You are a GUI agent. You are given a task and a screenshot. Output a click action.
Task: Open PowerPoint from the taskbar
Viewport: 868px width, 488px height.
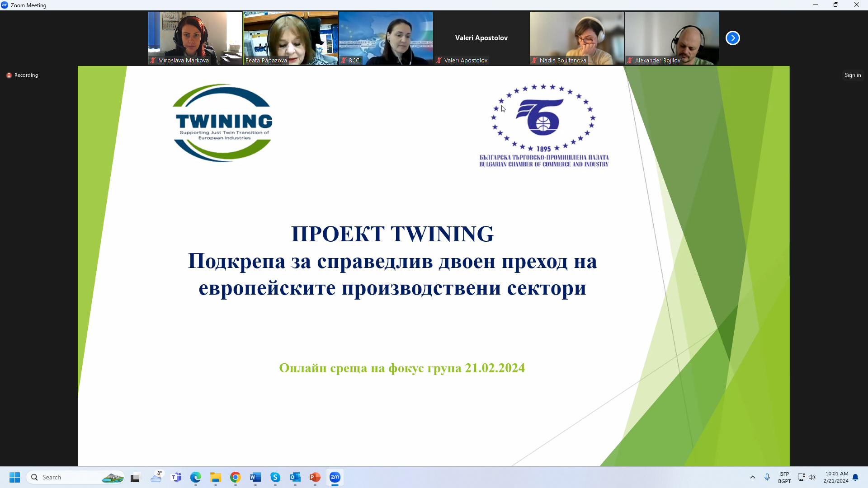coord(315,477)
